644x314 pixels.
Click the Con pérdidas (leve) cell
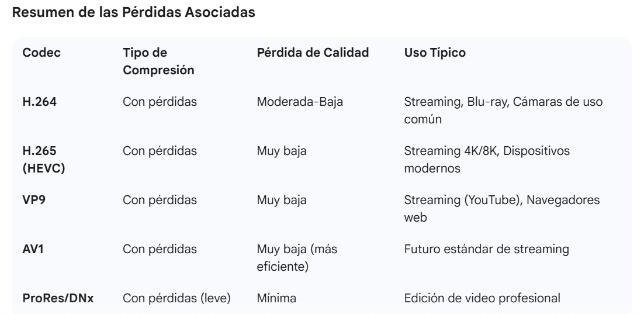pos(176,298)
